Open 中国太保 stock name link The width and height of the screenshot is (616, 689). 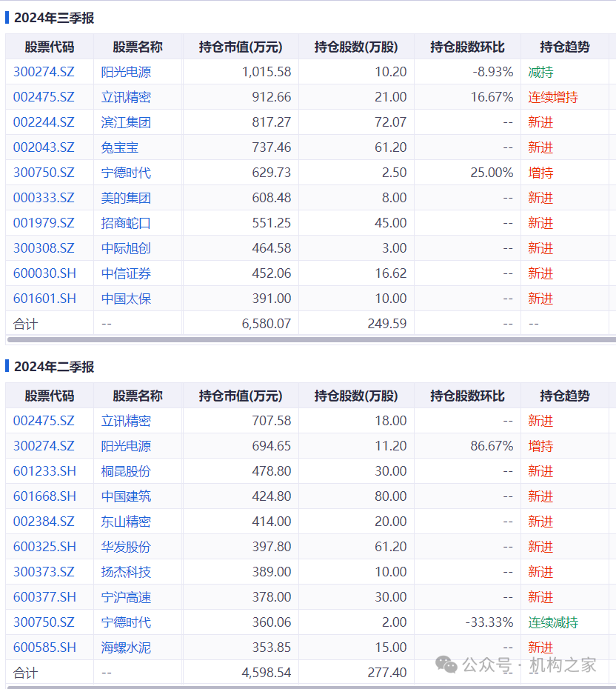[x=126, y=299]
